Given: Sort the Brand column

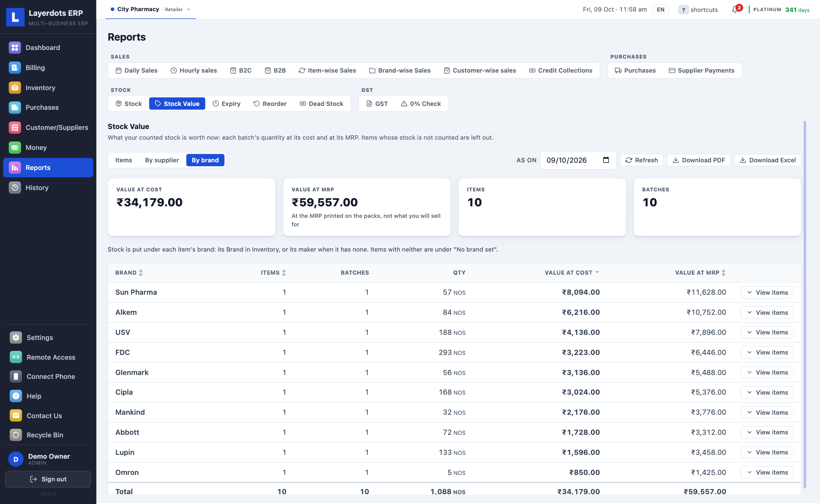Looking at the screenshot, I should point(129,273).
